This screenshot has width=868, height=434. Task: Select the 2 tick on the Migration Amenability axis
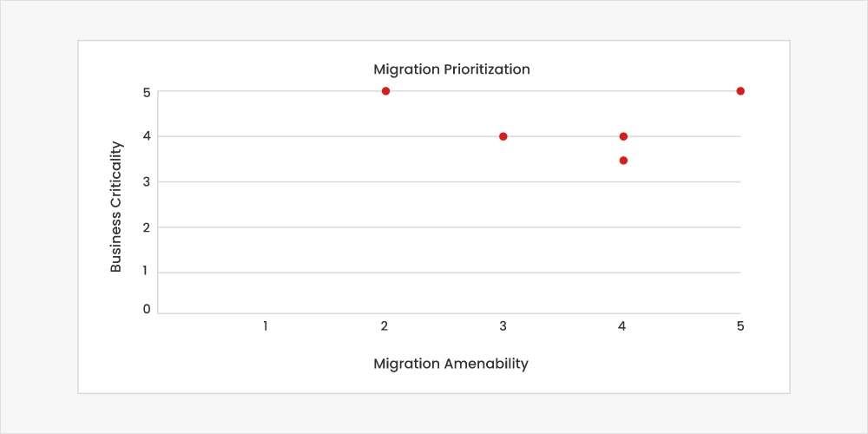click(x=384, y=326)
